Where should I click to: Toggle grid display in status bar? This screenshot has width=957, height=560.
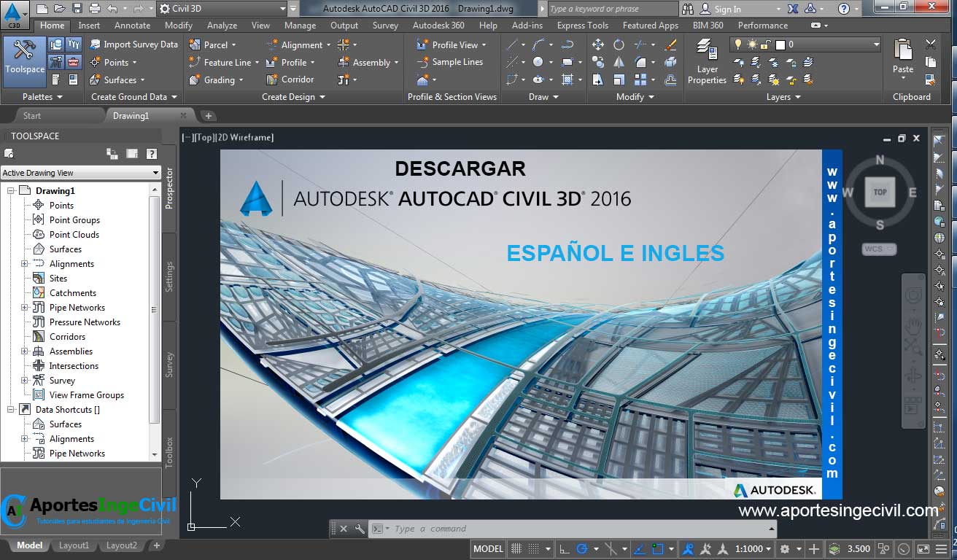(x=516, y=549)
